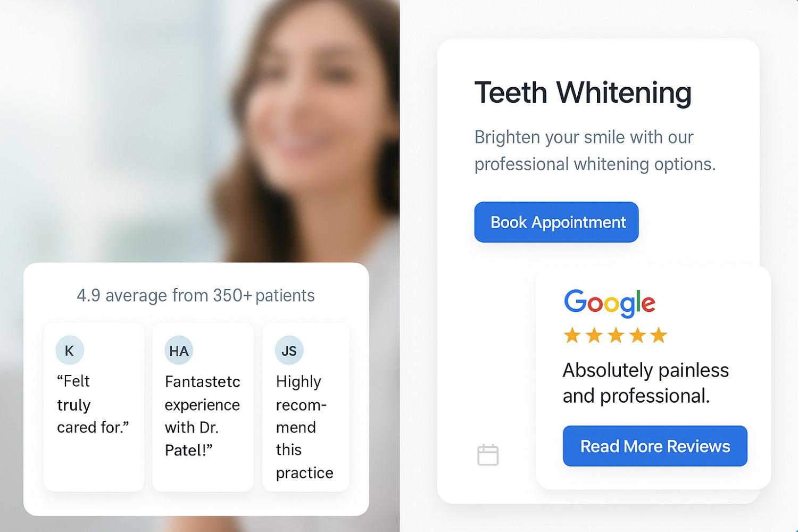Open the "Highly recommend this practice" testimonial
The height and width of the screenshot is (532, 798).
(x=306, y=407)
